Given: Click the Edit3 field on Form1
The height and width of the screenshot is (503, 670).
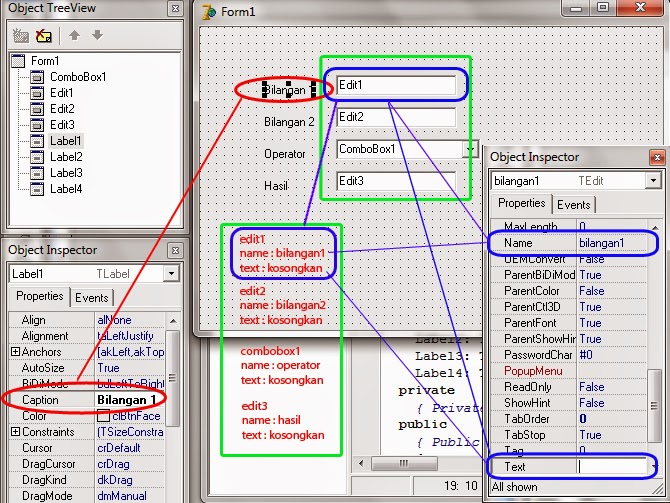Looking at the screenshot, I should (x=396, y=181).
